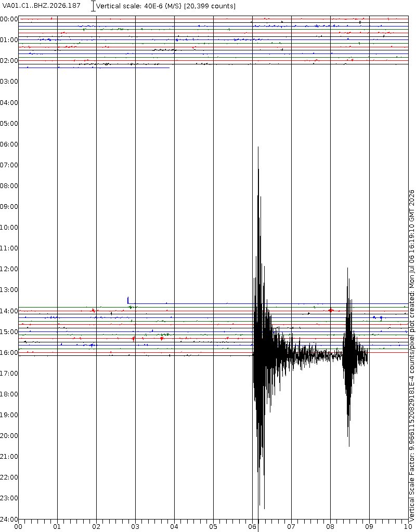Image resolution: width=416 pixels, height=532 pixels.
Task: Select the 22:00 hour label
Action: point(9,477)
